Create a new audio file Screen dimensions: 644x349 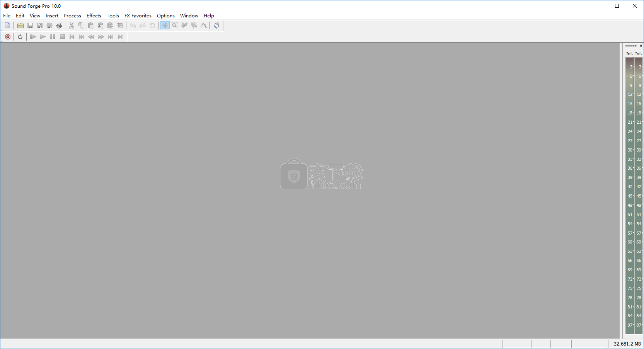click(x=7, y=26)
